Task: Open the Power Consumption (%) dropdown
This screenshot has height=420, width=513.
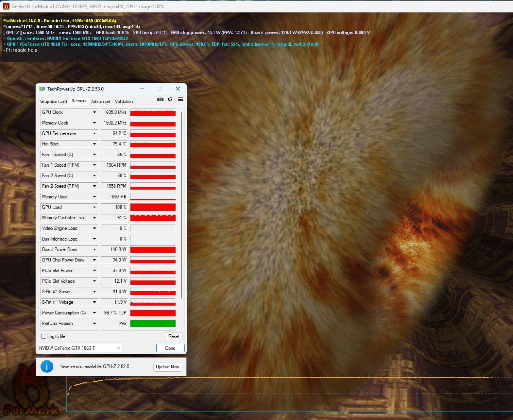Action: [x=95, y=313]
